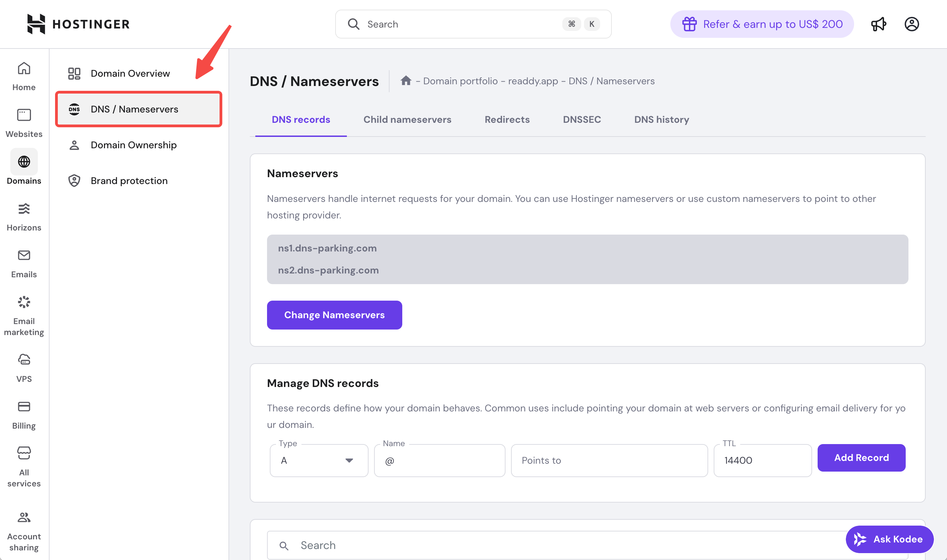The image size is (947, 560).
Task: Switch to Child nameservers tab
Action: (407, 120)
